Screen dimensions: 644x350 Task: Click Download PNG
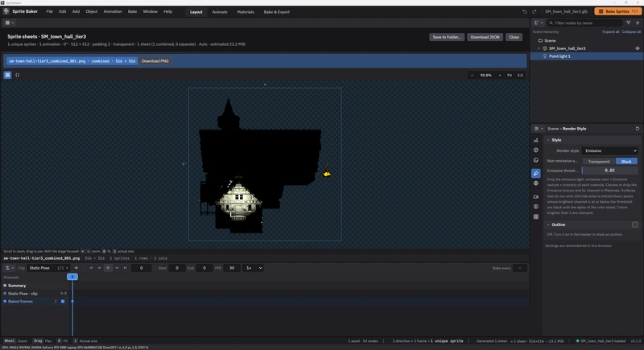(155, 60)
